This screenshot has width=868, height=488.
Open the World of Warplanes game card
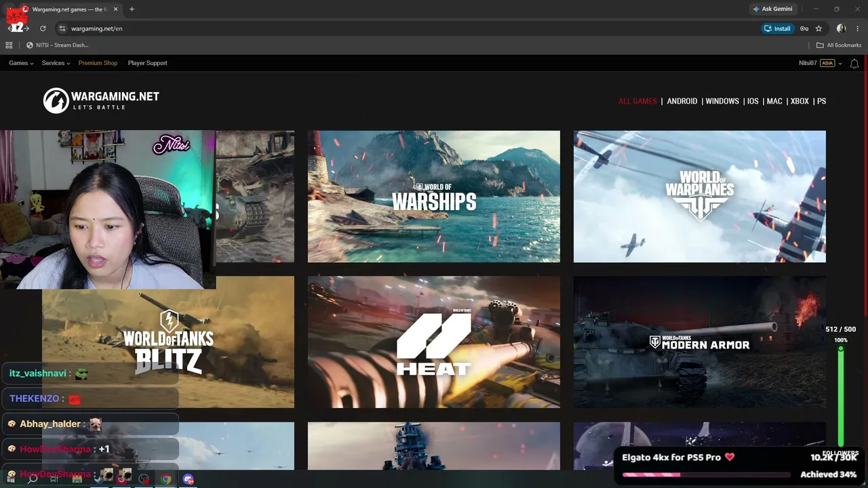point(700,197)
